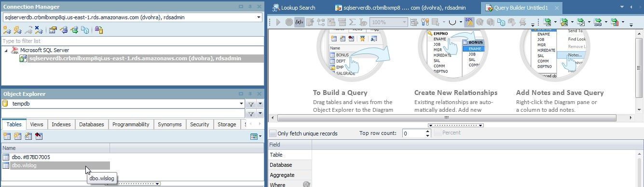Click the New Connection icon in Connection Manager
Image resolution: width=644 pixels, height=187 pixels.
pos(7,30)
